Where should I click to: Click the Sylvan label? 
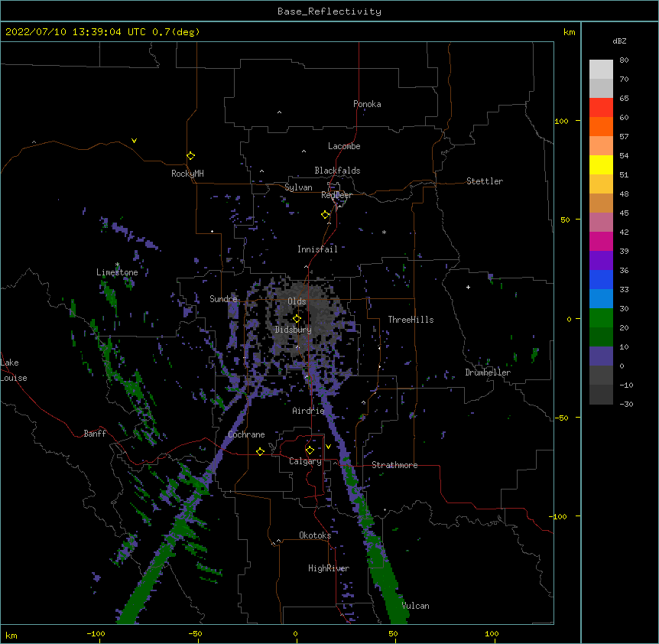tap(298, 187)
